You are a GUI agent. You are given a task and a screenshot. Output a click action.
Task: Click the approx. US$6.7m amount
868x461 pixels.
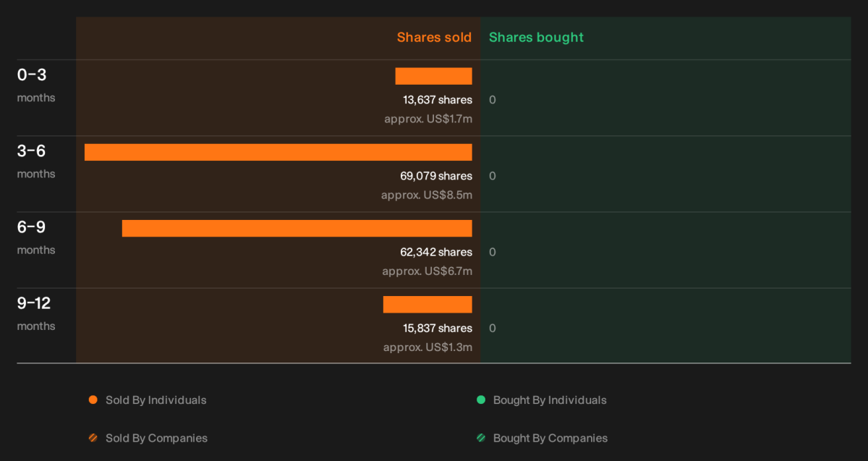[427, 271]
